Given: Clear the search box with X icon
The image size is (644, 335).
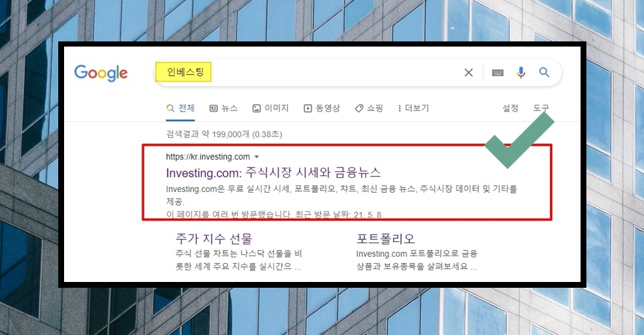Looking at the screenshot, I should 469,72.
